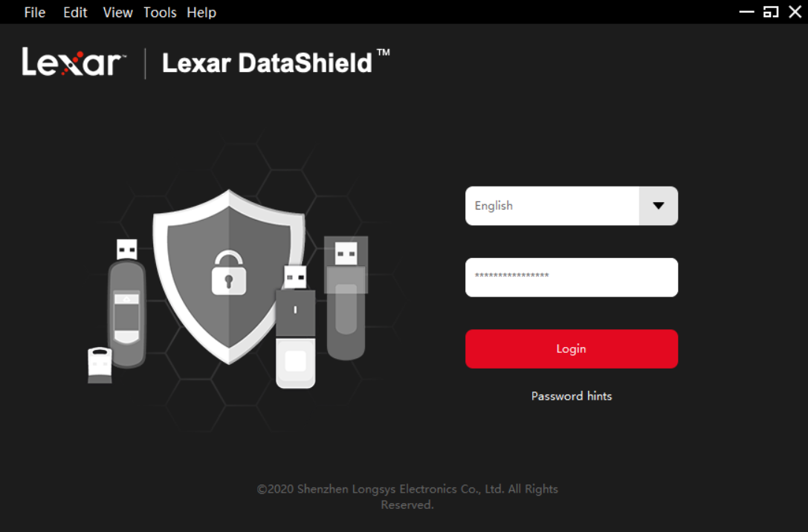Viewport: 808px width, 532px height.
Task: Click the padlock icon inside the shield
Action: pyautogui.click(x=229, y=273)
